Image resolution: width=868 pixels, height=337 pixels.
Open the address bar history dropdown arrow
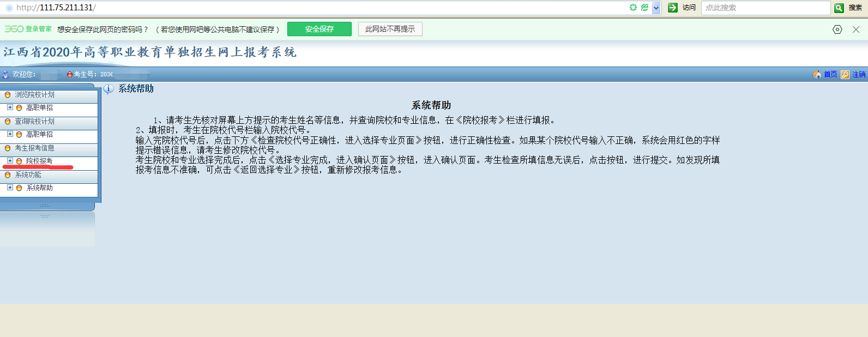point(656,8)
